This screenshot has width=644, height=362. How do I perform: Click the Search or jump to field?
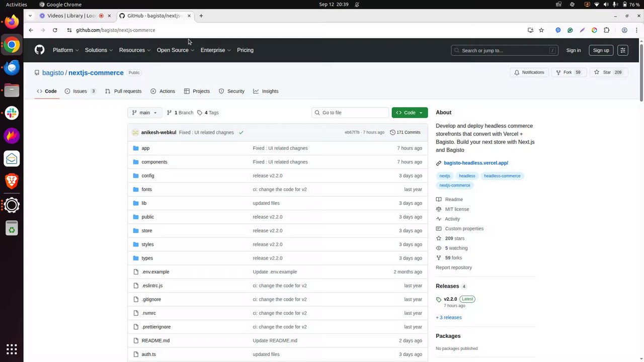(x=505, y=50)
